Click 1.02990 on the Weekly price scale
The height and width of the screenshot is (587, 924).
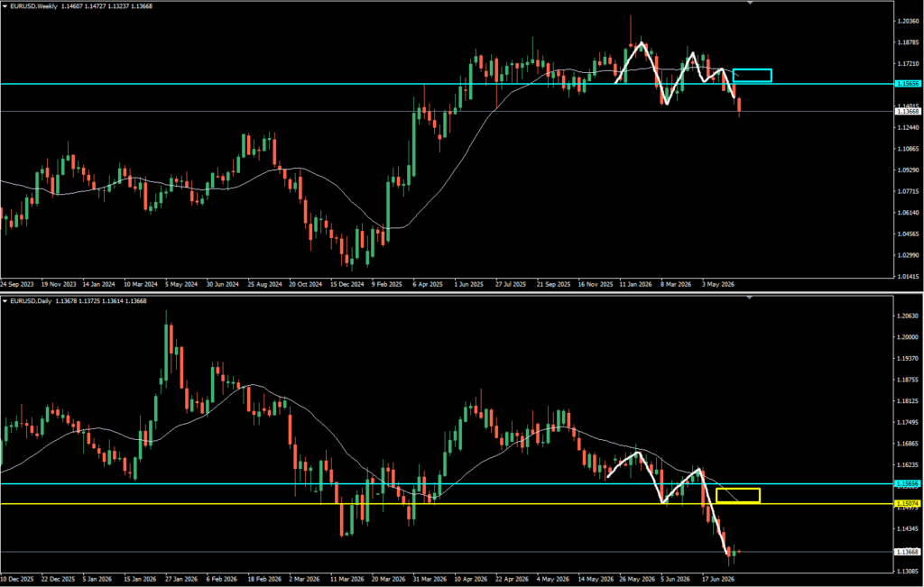[908, 255]
